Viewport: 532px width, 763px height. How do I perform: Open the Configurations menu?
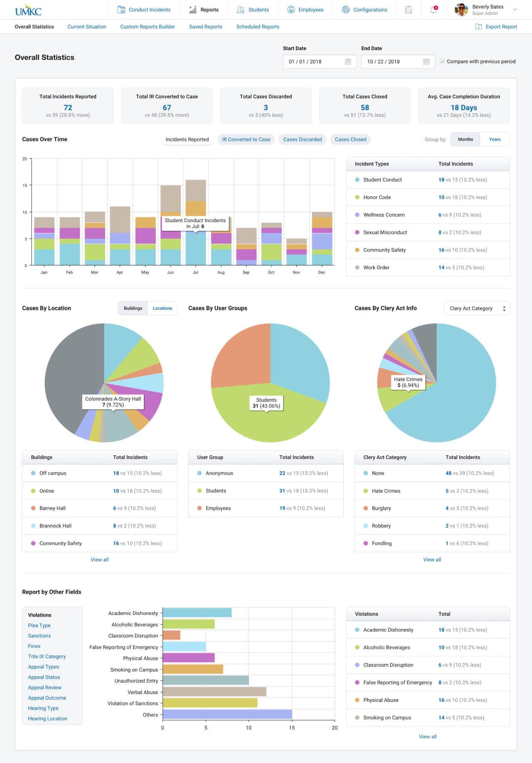click(365, 10)
